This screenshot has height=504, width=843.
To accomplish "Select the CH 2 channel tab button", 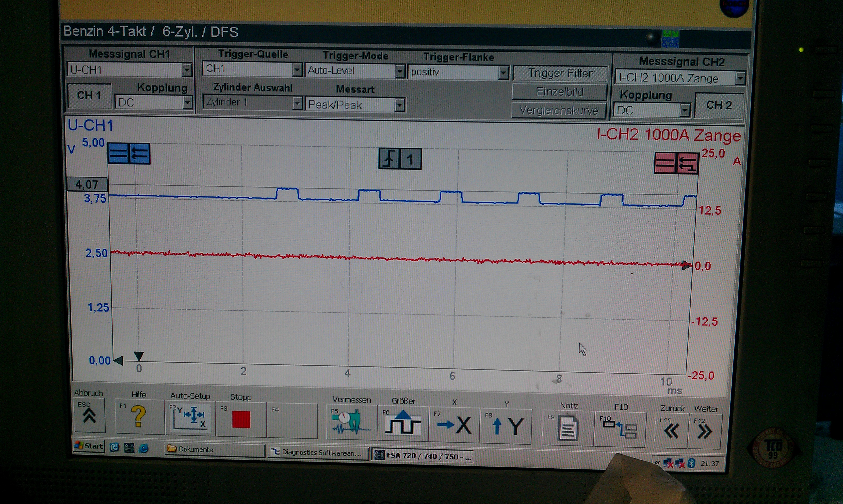I will [719, 105].
